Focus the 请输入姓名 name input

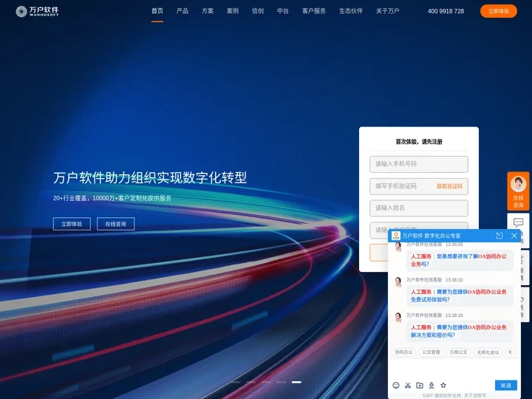tap(419, 208)
